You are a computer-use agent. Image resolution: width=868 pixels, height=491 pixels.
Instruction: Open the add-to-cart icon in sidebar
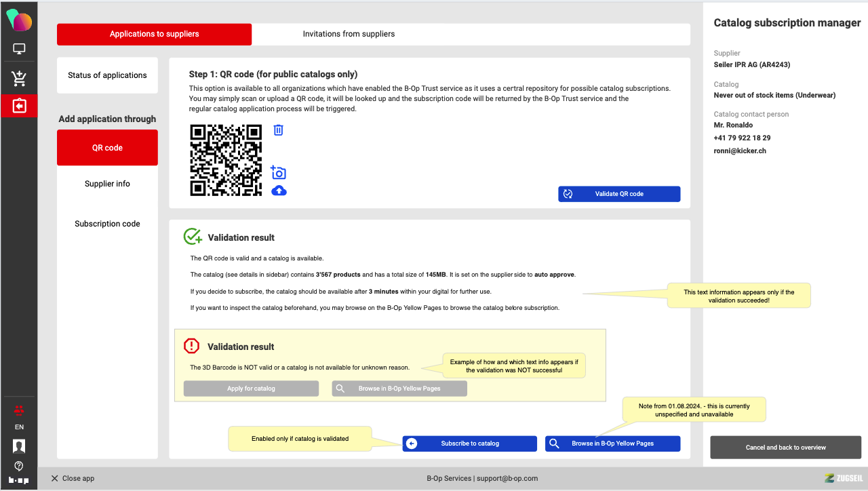coord(19,79)
